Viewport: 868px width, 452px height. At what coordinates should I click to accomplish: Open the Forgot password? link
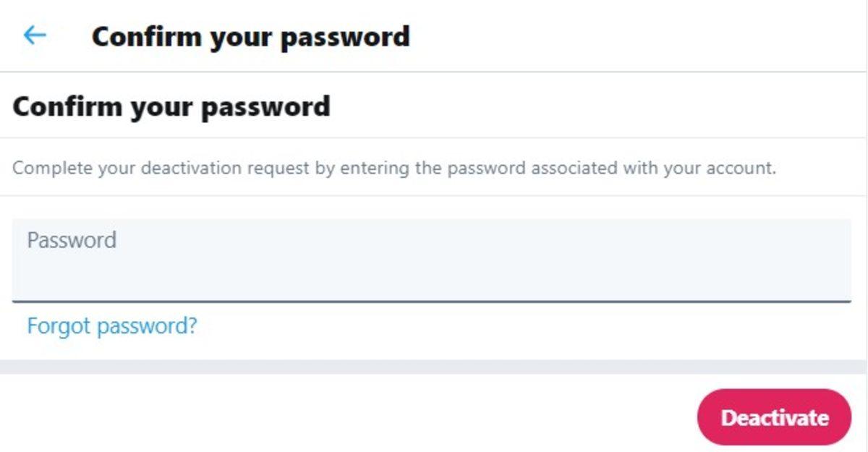[111, 326]
